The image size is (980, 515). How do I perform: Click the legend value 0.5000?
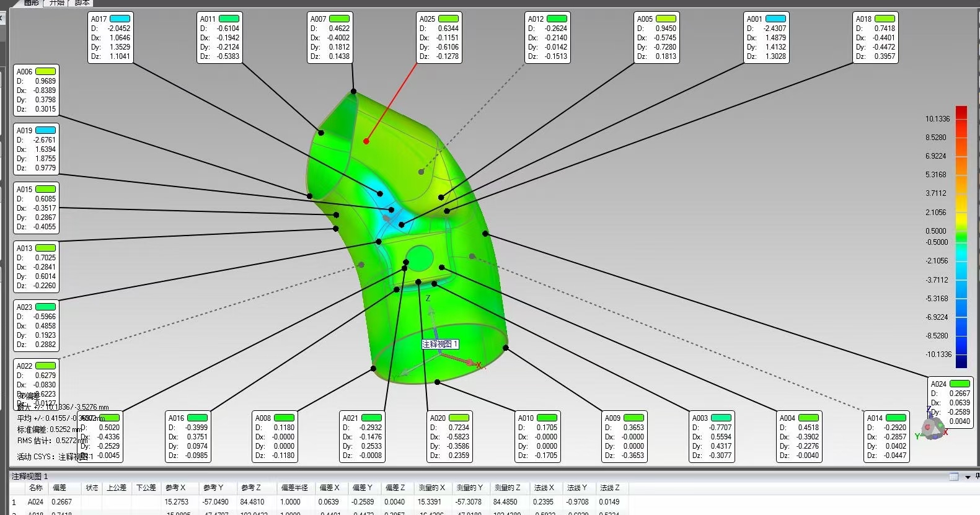click(936, 231)
